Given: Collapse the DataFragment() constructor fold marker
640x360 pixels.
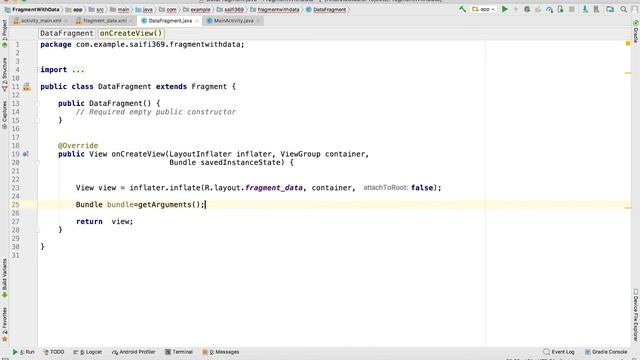Looking at the screenshot, I should (37, 104).
